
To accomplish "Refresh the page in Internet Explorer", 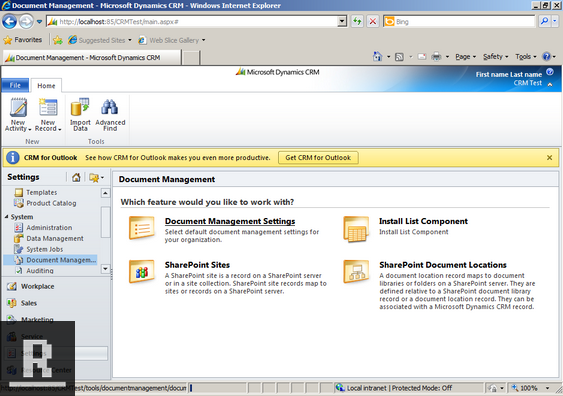I will 357,22.
